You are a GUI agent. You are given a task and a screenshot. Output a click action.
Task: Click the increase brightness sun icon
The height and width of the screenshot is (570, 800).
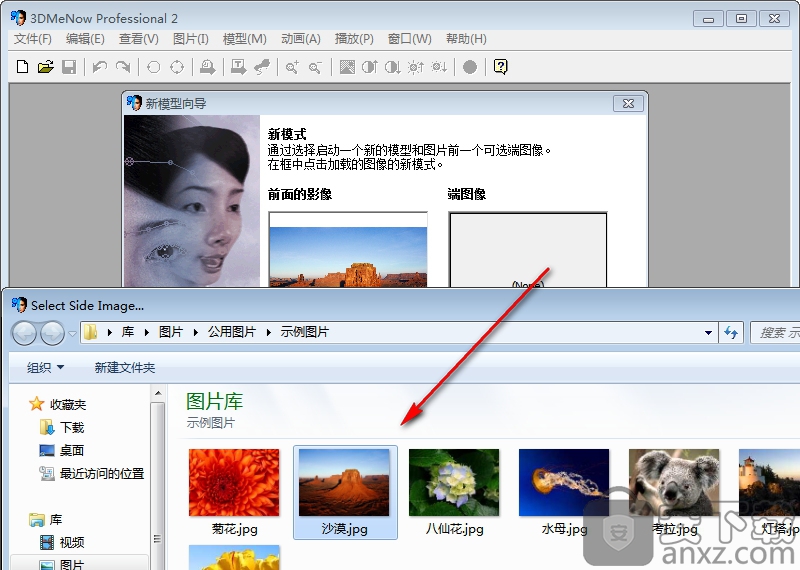416,67
